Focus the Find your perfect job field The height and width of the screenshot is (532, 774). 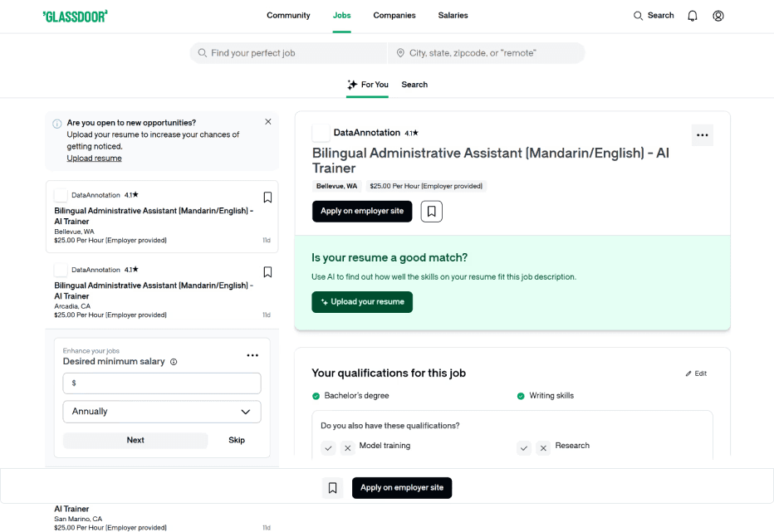click(x=289, y=53)
